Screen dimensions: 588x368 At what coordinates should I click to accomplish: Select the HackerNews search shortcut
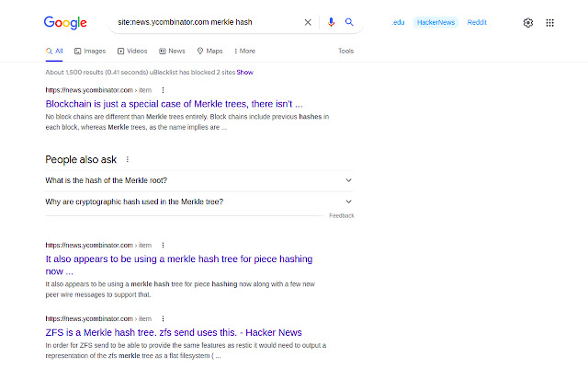tap(435, 22)
